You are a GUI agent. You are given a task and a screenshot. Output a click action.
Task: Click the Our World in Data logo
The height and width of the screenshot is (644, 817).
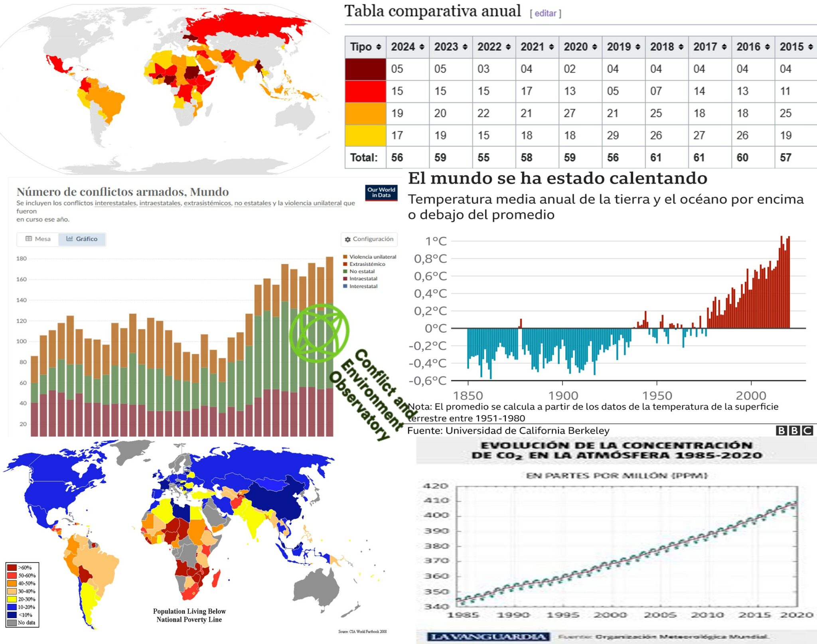pos(381,193)
